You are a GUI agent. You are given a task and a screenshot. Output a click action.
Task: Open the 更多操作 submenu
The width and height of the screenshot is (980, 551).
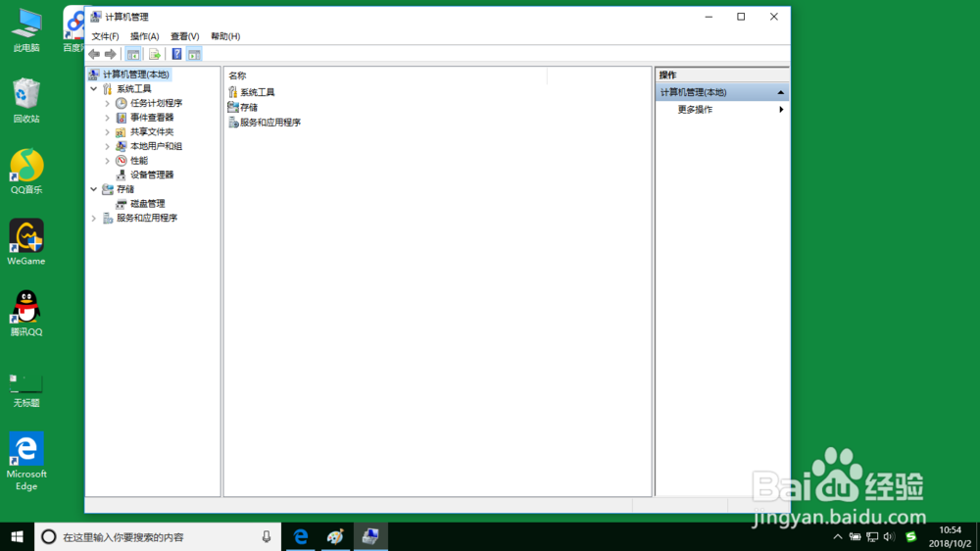tap(722, 110)
